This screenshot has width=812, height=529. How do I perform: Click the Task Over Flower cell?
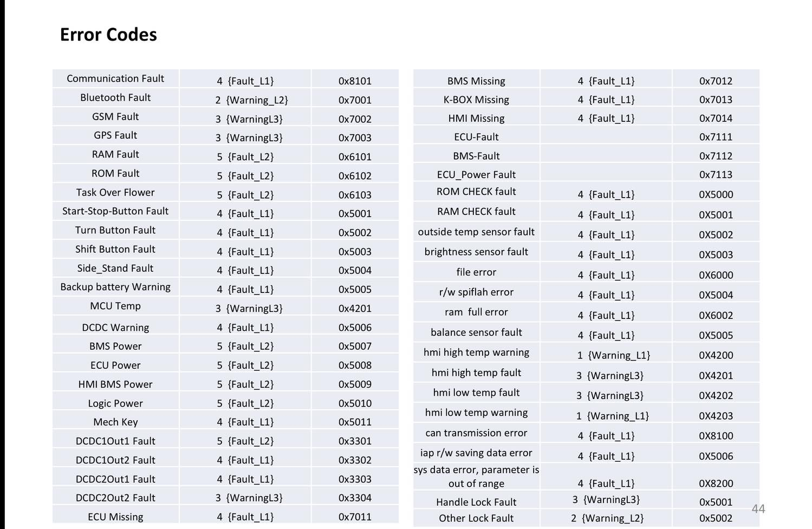pyautogui.click(x=115, y=192)
